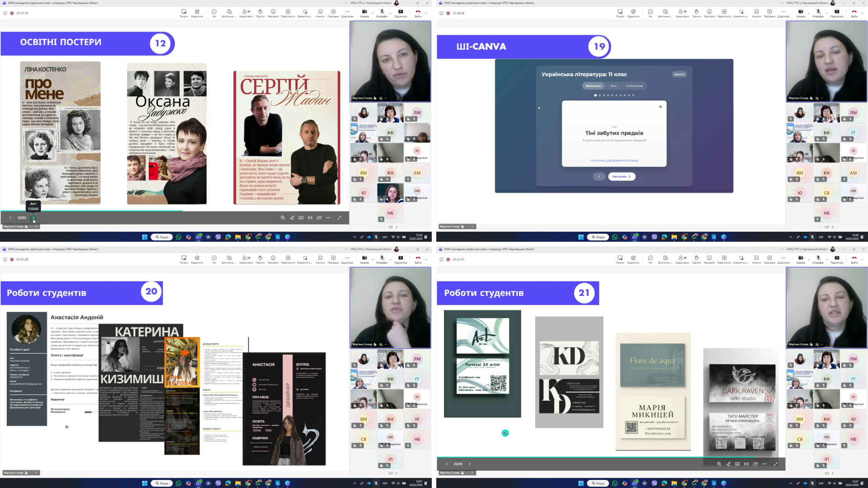Open Чат in the Освітні постери meeting window
Image resolution: width=868 pixels, height=488 pixels.
click(x=214, y=12)
